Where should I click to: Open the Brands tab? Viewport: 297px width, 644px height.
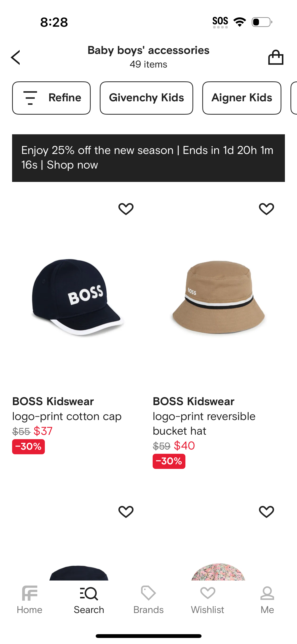148,600
